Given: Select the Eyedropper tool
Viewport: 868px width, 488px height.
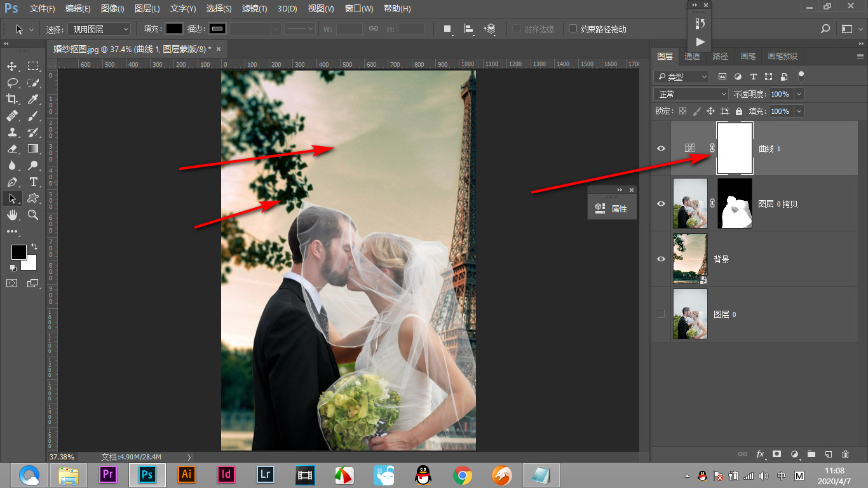Looking at the screenshot, I should pos(33,99).
